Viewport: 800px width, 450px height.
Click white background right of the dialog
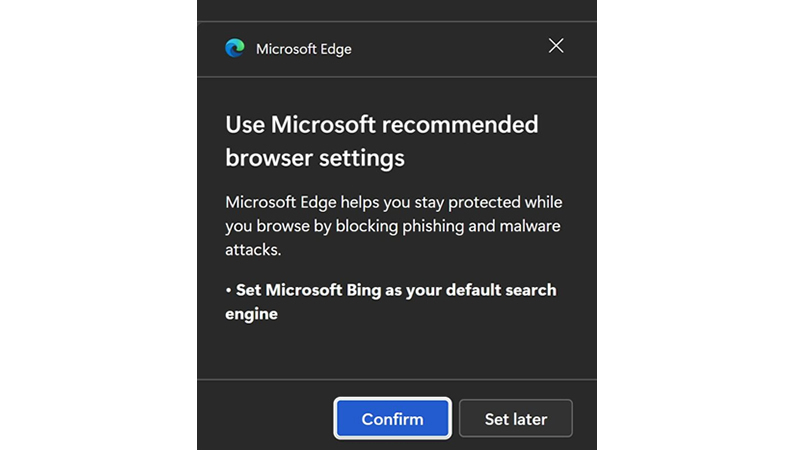[698, 225]
